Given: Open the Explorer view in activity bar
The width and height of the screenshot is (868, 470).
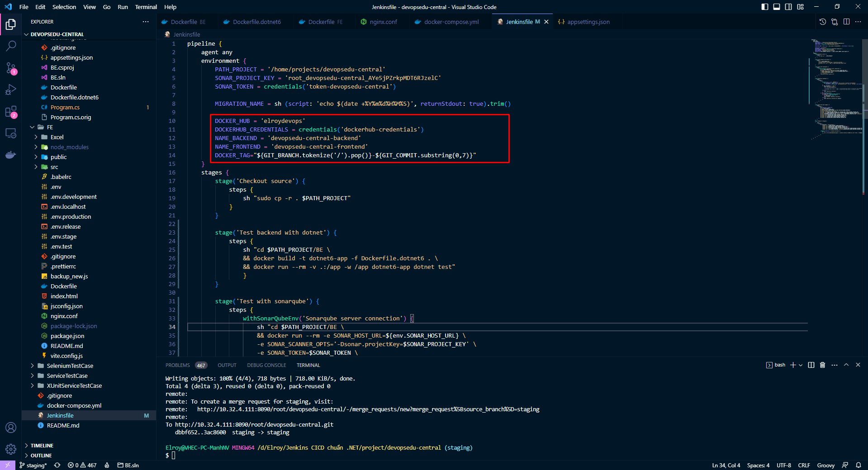Looking at the screenshot, I should tap(11, 24).
